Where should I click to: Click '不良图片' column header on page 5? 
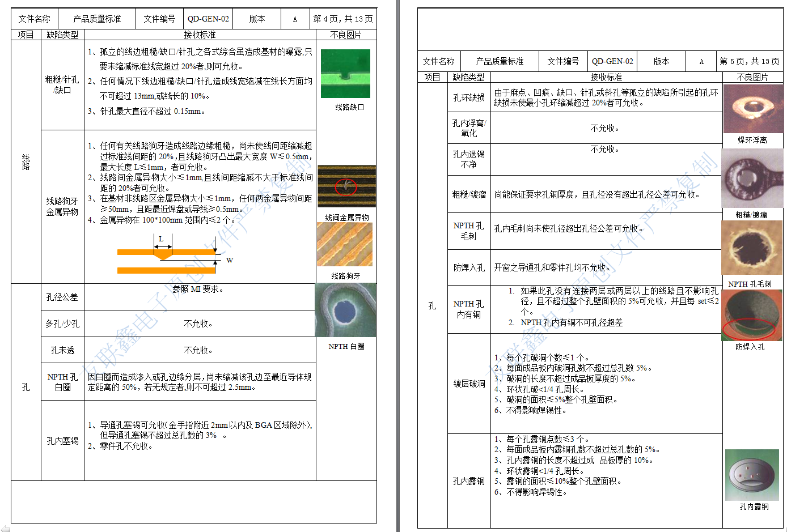tap(752, 77)
